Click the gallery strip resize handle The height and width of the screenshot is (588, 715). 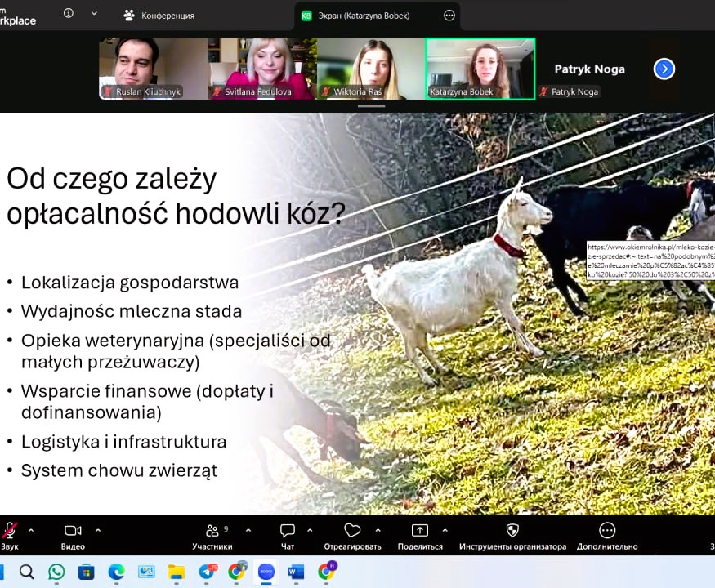pyautogui.click(x=371, y=106)
